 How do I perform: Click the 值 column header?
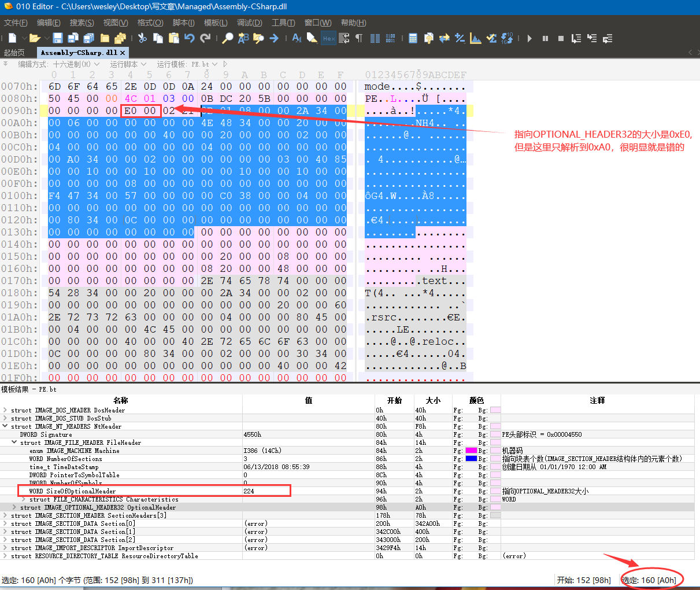(x=309, y=400)
